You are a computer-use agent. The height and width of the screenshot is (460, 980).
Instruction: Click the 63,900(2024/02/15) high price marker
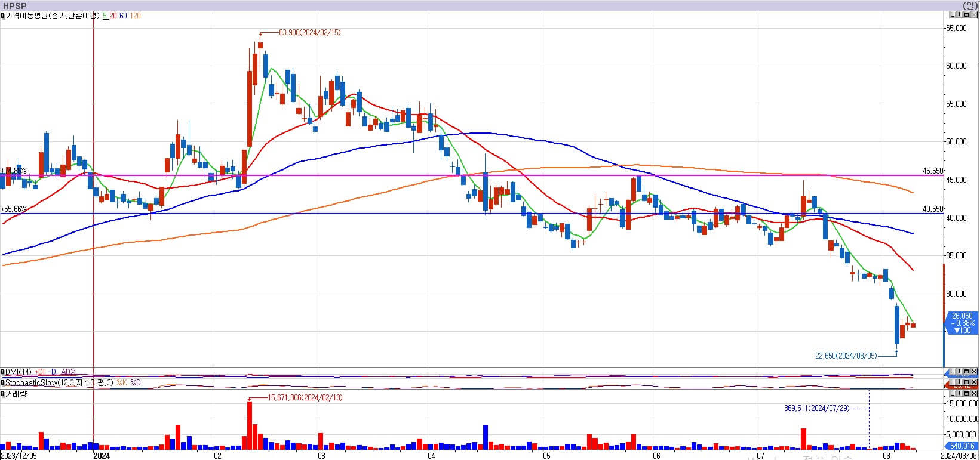(309, 32)
